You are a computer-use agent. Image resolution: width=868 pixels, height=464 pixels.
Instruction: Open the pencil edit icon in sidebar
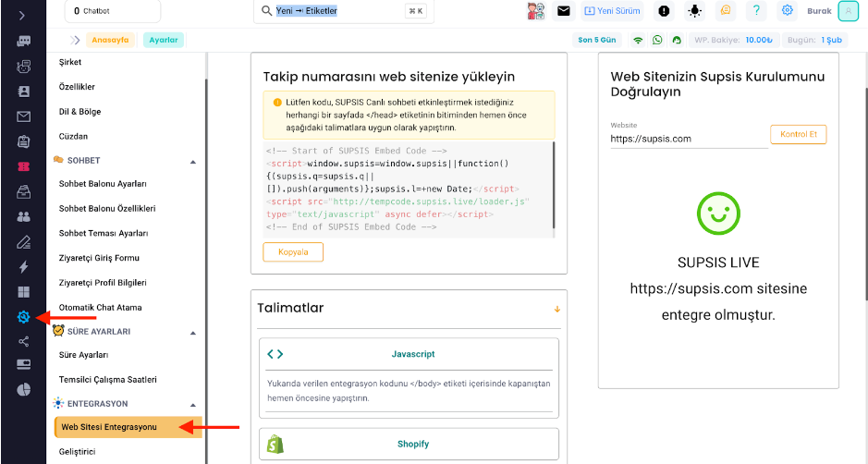tap(24, 242)
